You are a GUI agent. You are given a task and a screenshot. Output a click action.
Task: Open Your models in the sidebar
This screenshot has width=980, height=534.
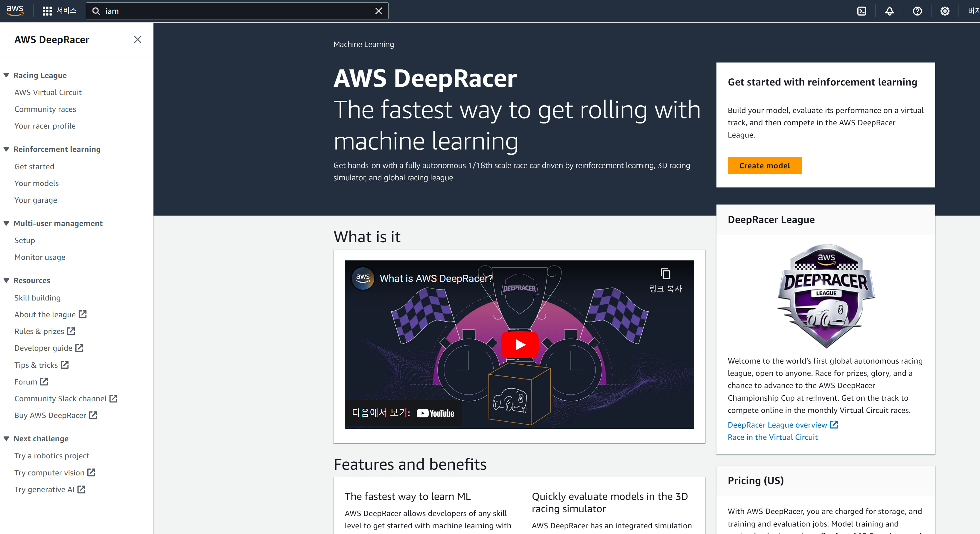tap(36, 183)
